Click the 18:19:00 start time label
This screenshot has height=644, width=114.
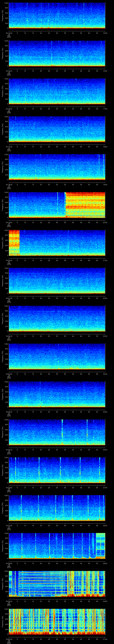pos(9,223)
